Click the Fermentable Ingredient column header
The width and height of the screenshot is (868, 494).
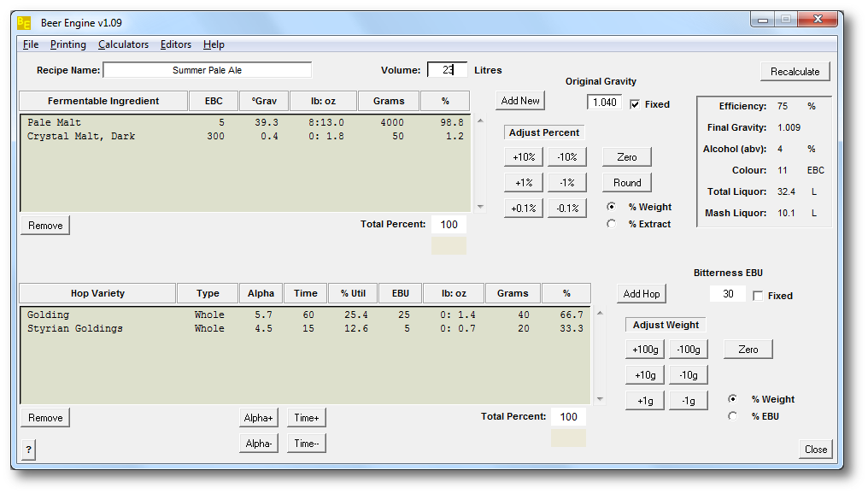point(103,101)
